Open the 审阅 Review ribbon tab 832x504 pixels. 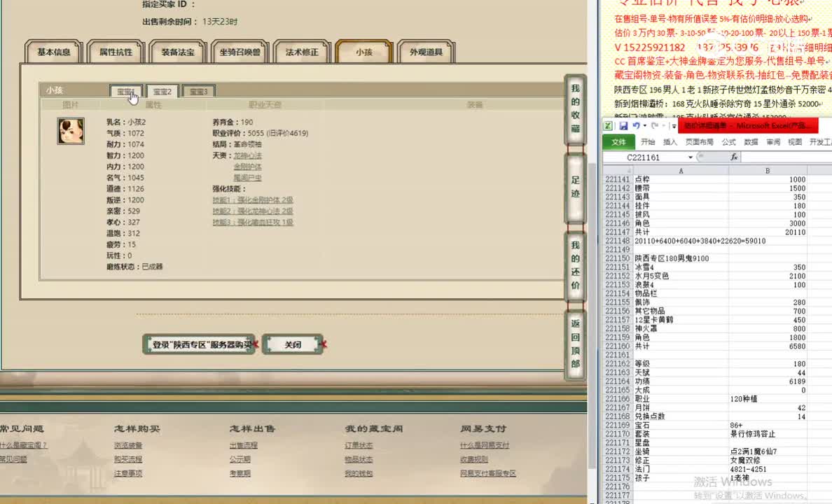tap(773, 141)
